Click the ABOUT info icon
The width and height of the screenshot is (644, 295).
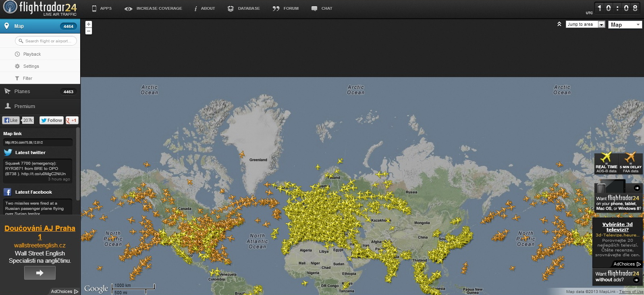(195, 8)
